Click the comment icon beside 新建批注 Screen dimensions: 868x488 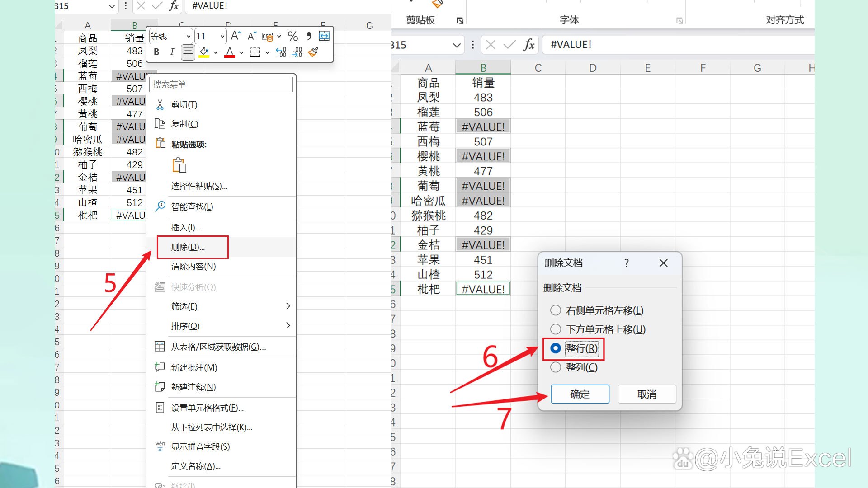160,367
